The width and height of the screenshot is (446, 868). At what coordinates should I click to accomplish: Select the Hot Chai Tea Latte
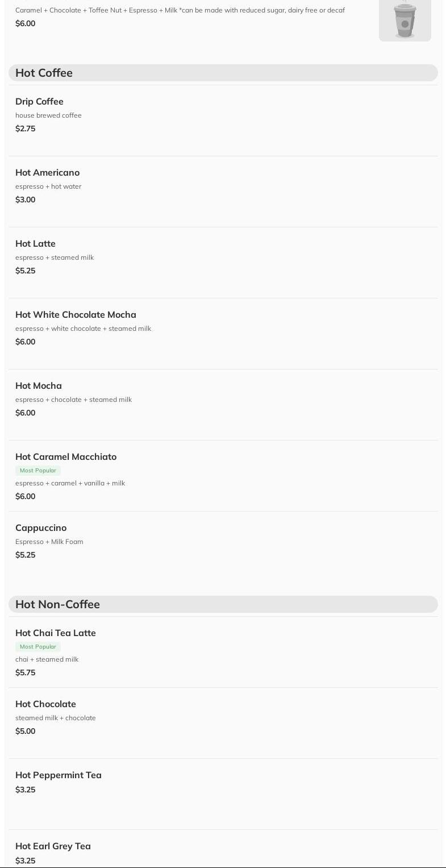[x=56, y=633]
